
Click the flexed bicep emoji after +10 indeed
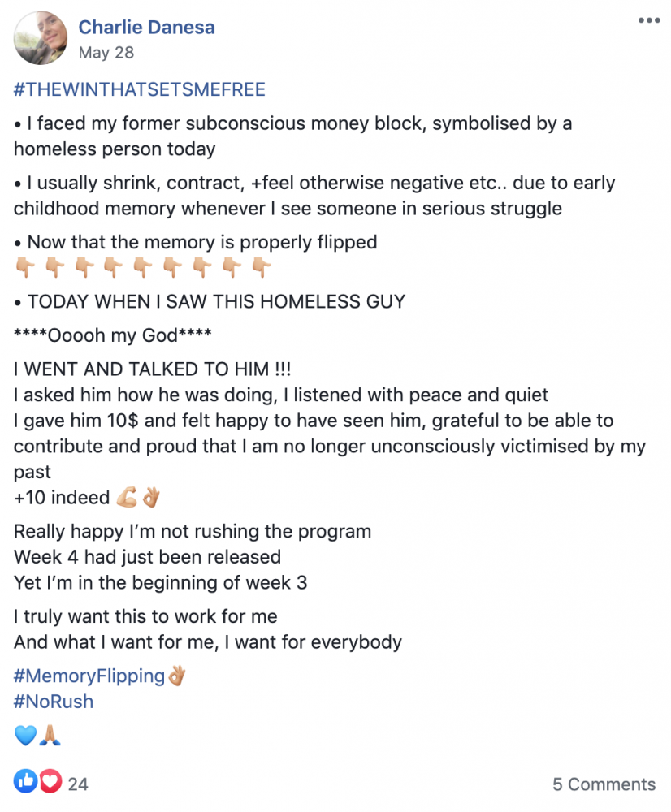click(127, 497)
